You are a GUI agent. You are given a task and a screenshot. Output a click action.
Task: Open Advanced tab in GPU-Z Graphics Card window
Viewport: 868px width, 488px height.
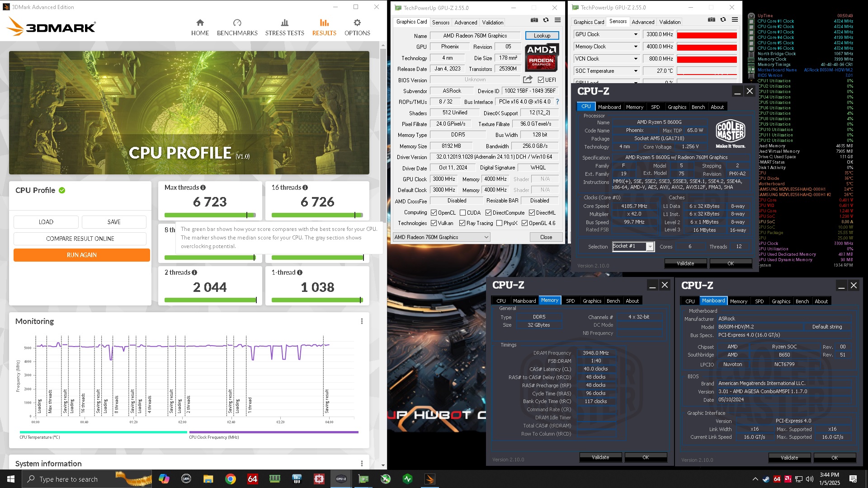[x=466, y=22]
